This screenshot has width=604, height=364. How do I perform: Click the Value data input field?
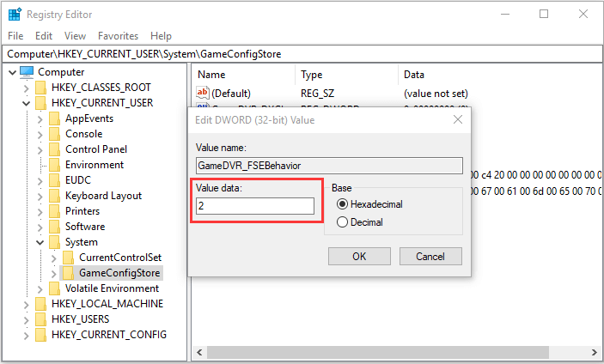255,206
